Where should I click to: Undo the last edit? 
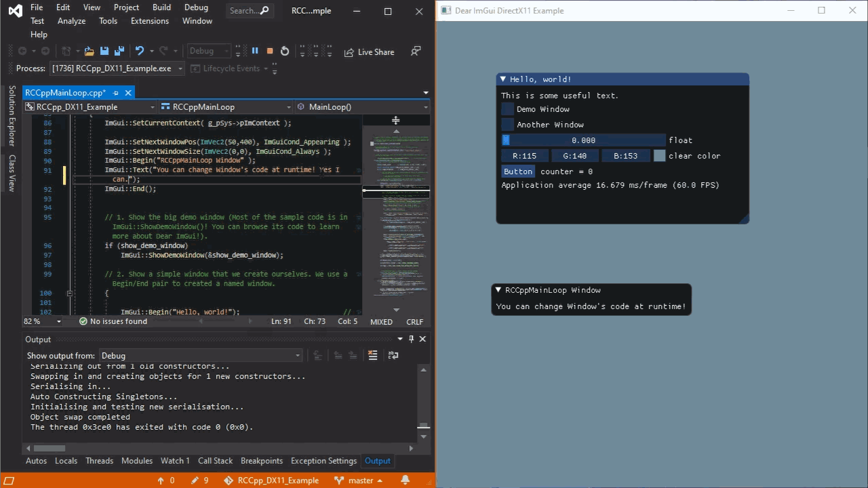tap(139, 52)
